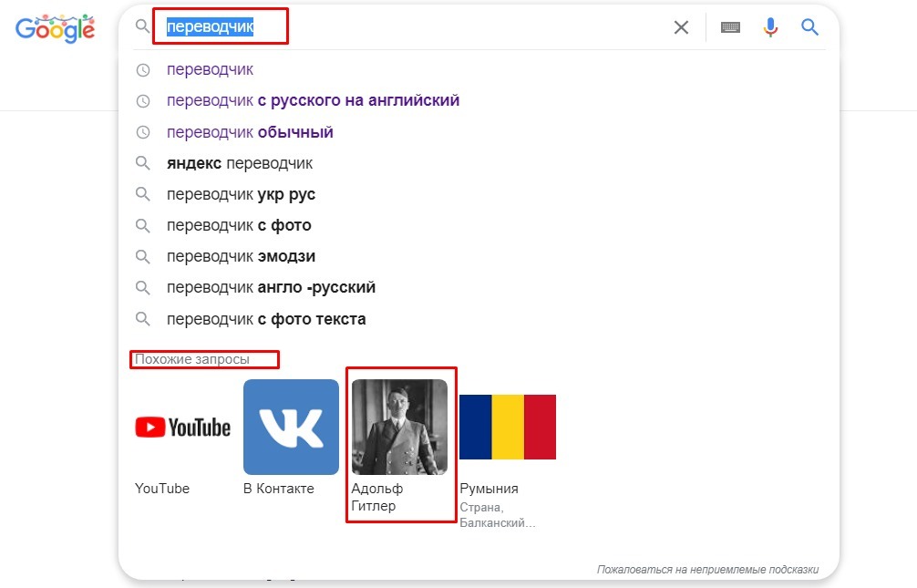Pick the suggestion переводчик укр рус
This screenshot has height=588, width=917.
pos(241,194)
